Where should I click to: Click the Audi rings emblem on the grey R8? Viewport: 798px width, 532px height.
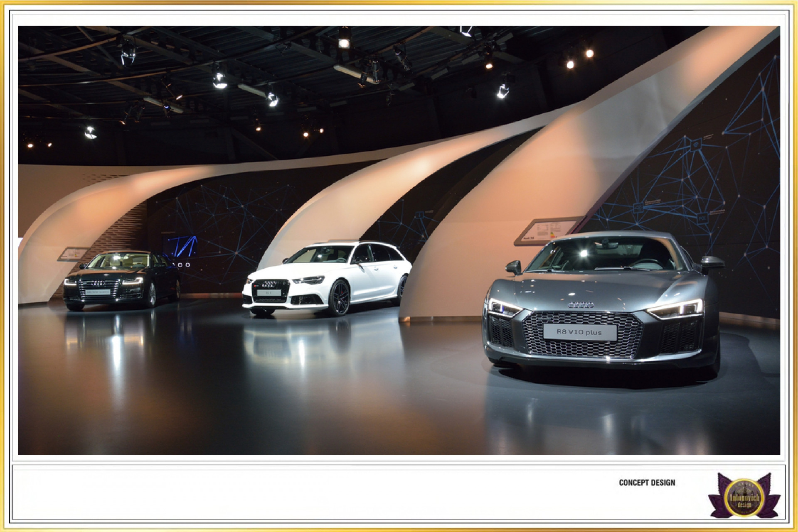coord(581,305)
